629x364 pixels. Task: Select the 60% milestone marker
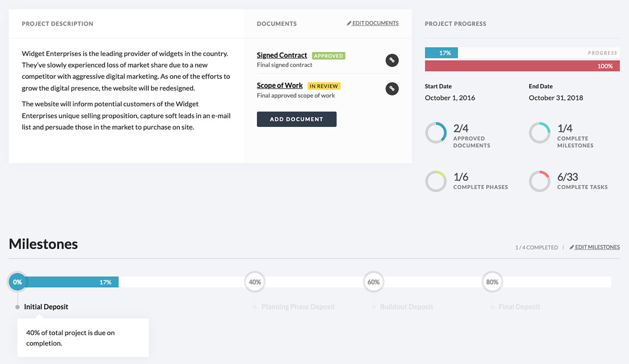coord(373,282)
